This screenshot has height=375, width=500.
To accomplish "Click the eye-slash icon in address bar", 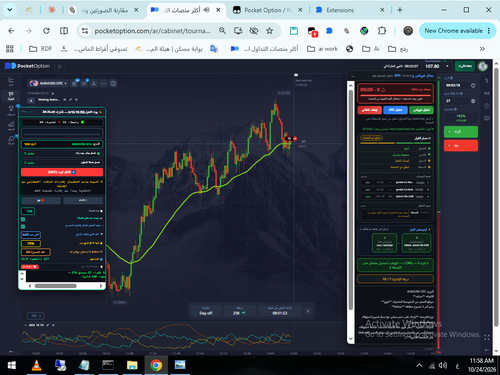I will [254, 31].
